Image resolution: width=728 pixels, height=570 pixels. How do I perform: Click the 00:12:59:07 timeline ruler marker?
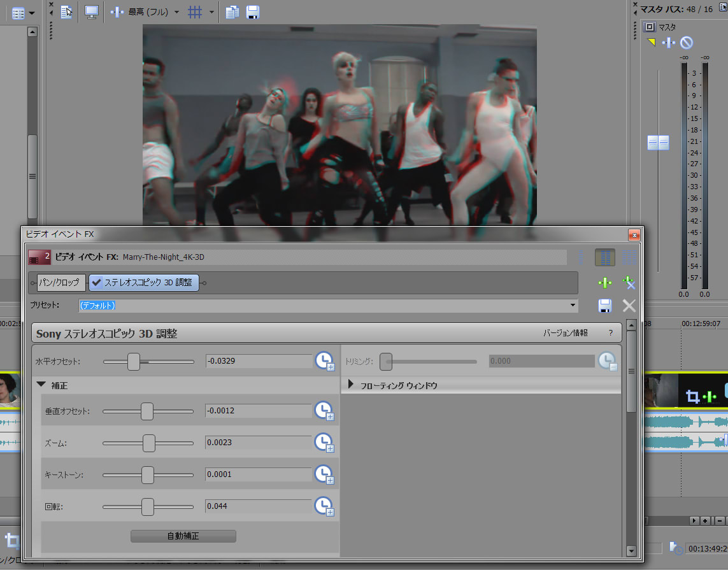(701, 324)
